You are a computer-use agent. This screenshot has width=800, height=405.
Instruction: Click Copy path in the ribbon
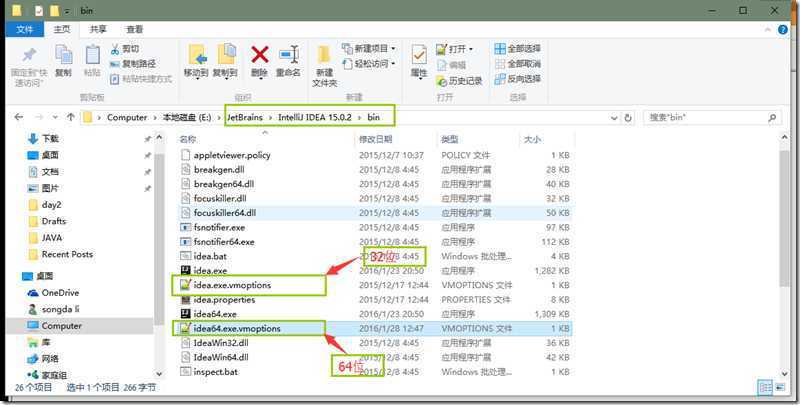click(x=133, y=64)
